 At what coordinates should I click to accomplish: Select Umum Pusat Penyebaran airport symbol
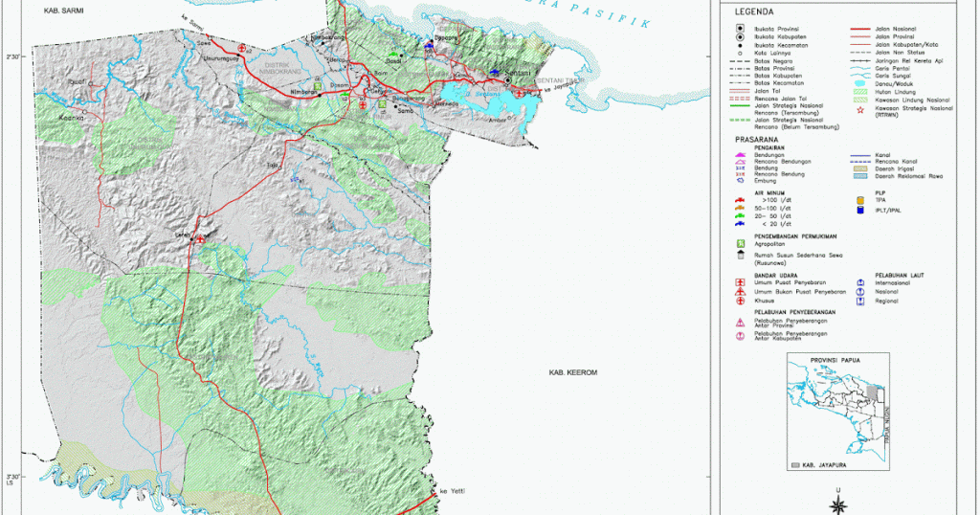(741, 282)
